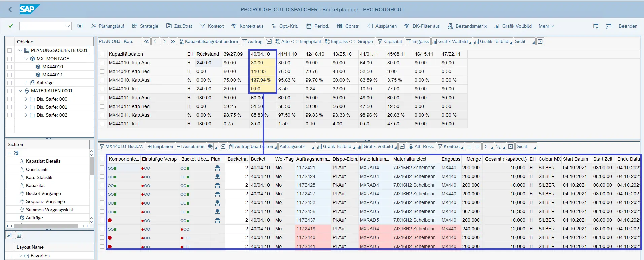Select Bucket Vorgänge view in Sichten
This screenshot has width=644, height=260.
pos(43,193)
